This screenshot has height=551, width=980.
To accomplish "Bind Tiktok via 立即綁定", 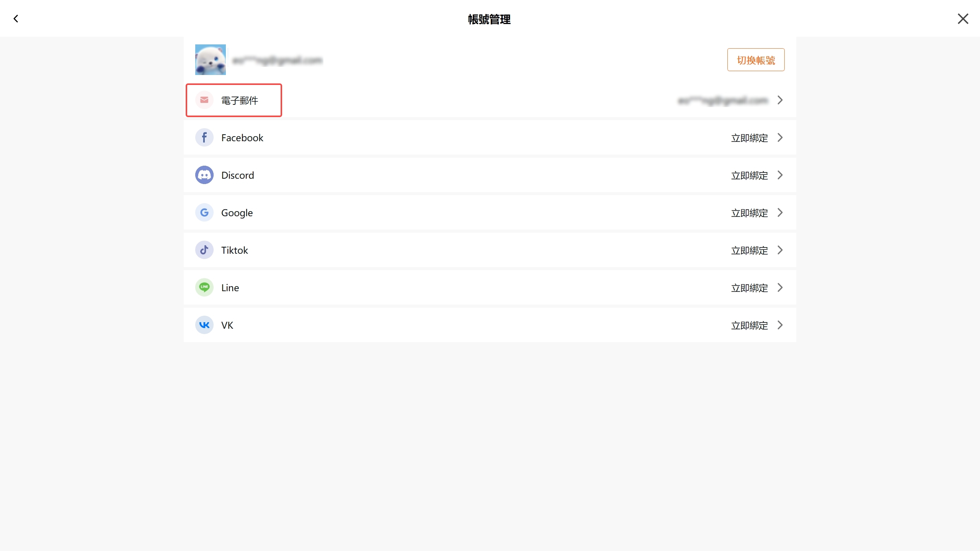I will point(749,250).
